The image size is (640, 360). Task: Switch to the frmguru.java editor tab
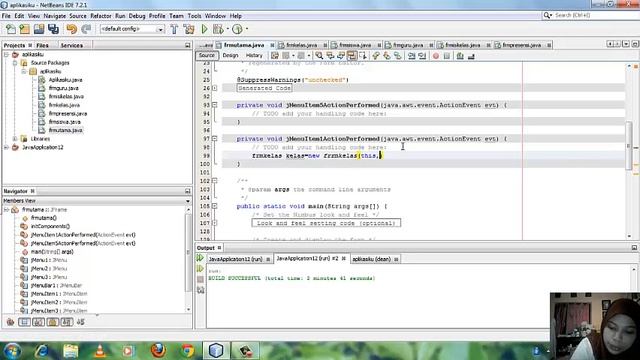point(409,45)
